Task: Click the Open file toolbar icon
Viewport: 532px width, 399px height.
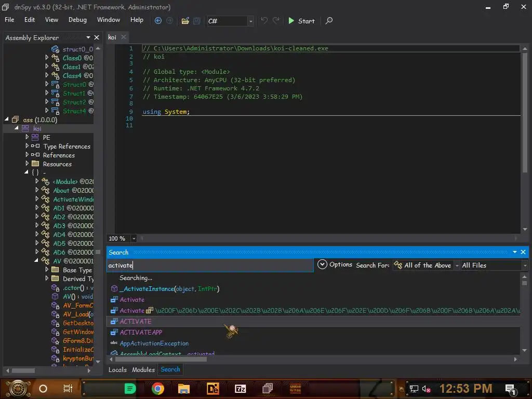Action: 185,21
